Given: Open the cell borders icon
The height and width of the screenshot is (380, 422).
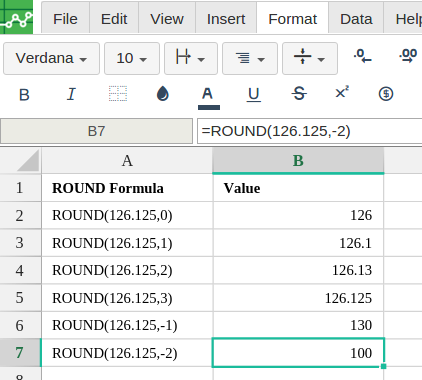Looking at the screenshot, I should 118,94.
